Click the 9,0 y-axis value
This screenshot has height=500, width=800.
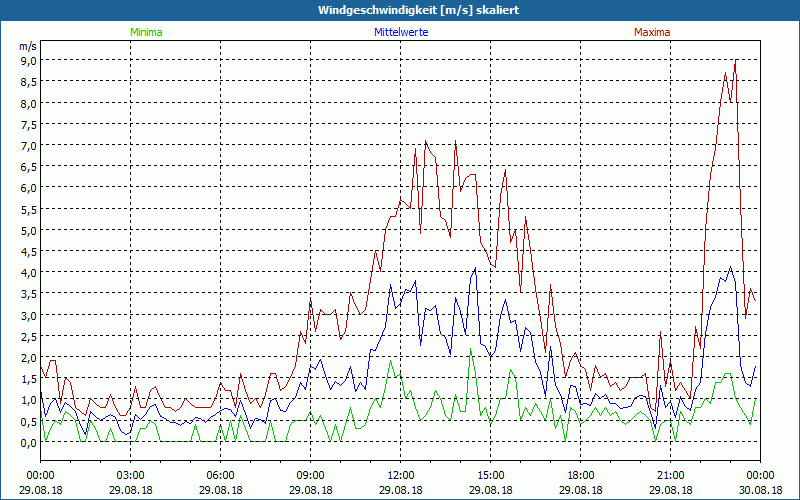[28, 61]
